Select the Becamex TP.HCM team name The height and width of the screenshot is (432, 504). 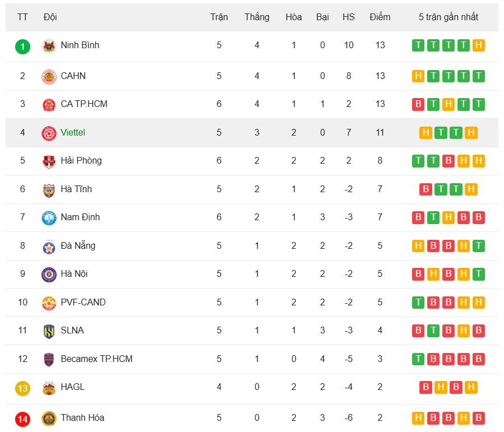coord(96,359)
